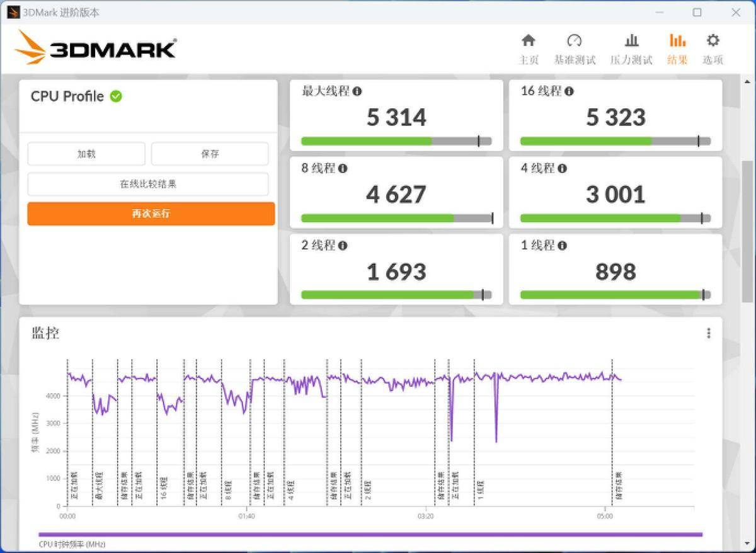Viewport: 756px width, 553px height.
Task: Click the 保存 save button
Action: coord(210,154)
